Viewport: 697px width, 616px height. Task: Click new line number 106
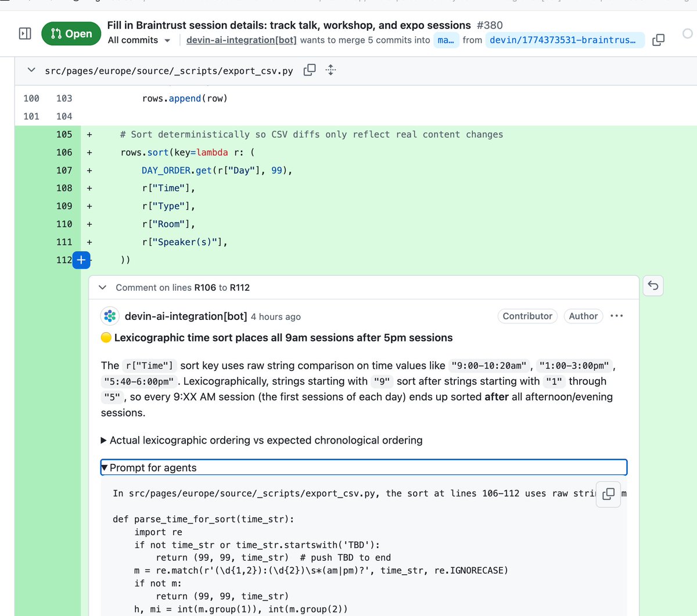coord(64,152)
